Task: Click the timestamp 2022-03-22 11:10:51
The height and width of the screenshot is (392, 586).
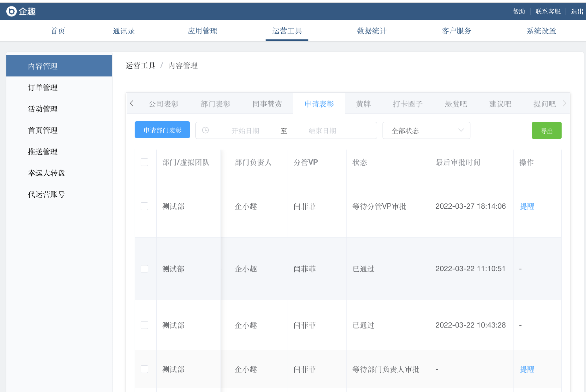Action: [x=470, y=269]
